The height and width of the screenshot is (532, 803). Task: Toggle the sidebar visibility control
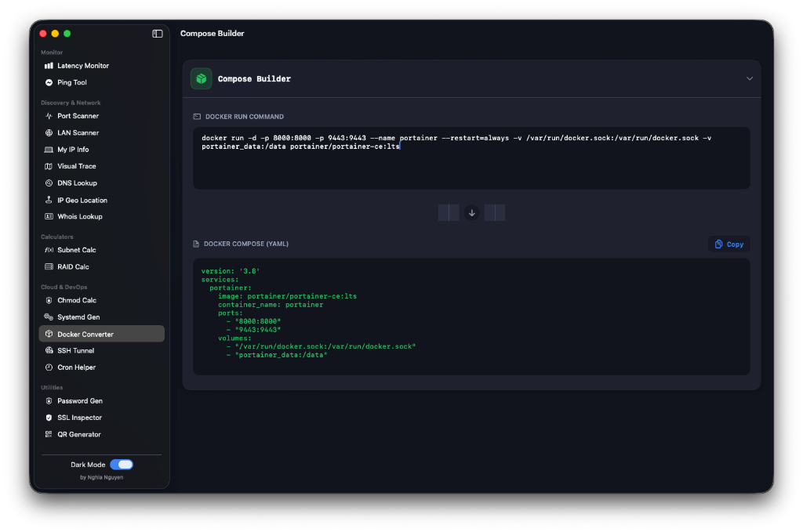(157, 33)
